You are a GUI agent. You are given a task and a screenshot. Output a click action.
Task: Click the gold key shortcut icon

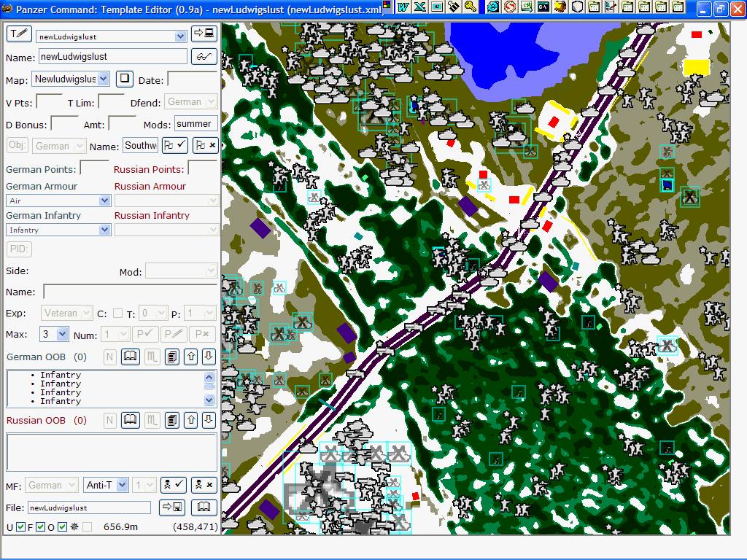point(471,7)
